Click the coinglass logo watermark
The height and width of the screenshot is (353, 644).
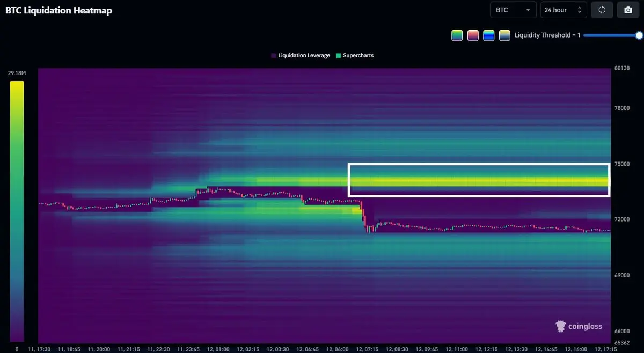(579, 326)
